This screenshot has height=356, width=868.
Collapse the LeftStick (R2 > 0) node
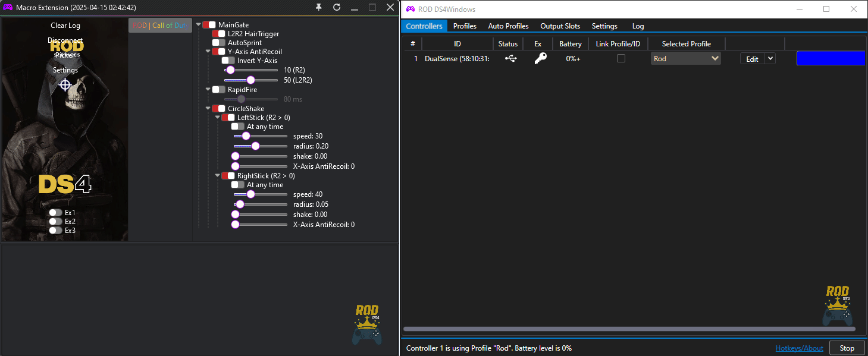[217, 118]
